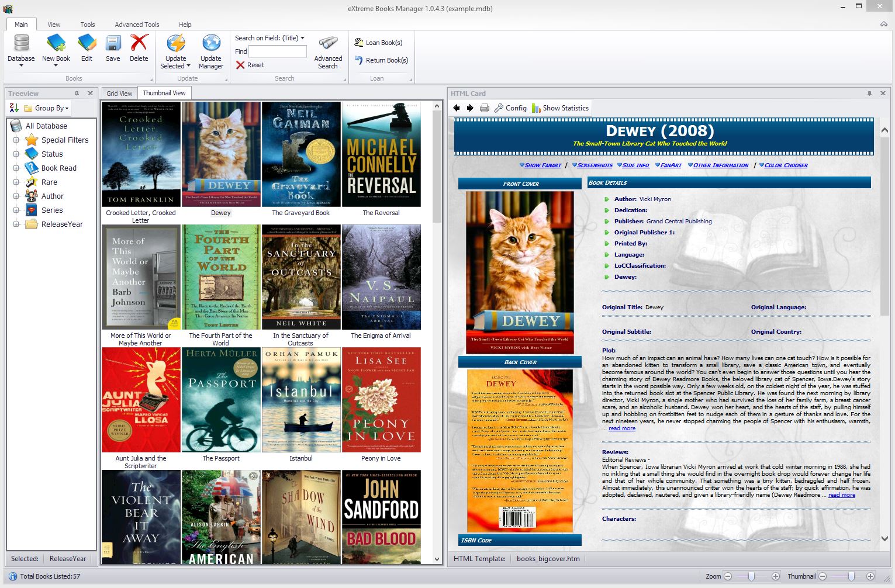Click the Save floppy icon
This screenshot has width=895, height=588.
point(113,44)
